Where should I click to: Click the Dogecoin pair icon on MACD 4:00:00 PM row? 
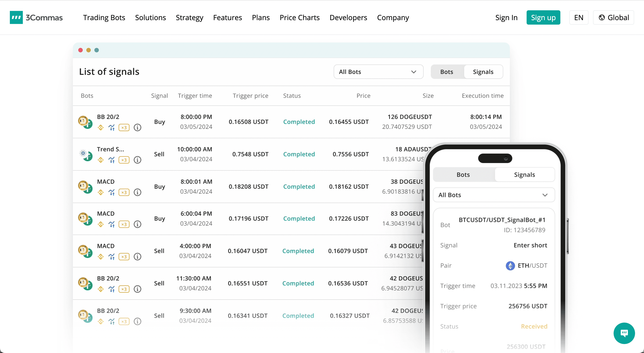[83, 249]
